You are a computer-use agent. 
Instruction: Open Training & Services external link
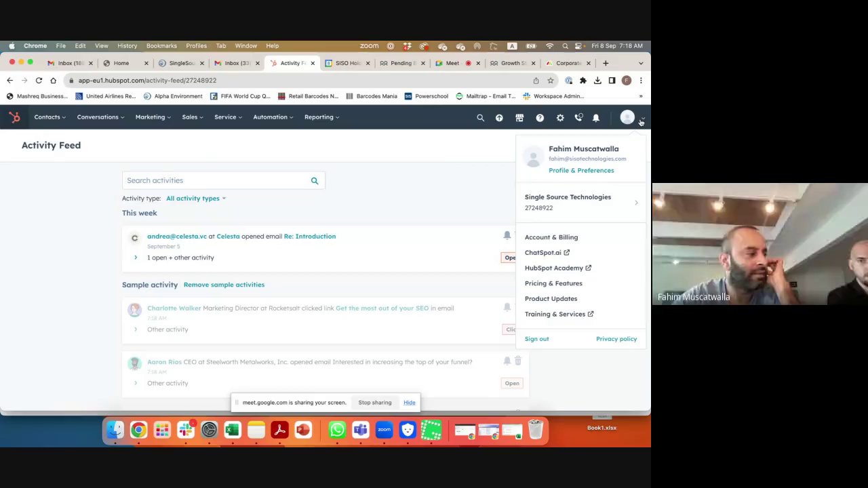[559, 314]
